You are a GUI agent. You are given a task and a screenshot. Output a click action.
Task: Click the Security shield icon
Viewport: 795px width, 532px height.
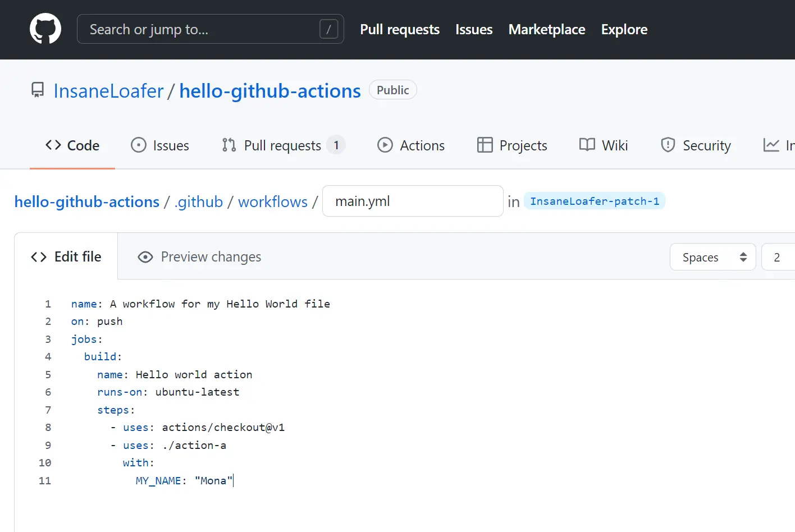point(668,145)
